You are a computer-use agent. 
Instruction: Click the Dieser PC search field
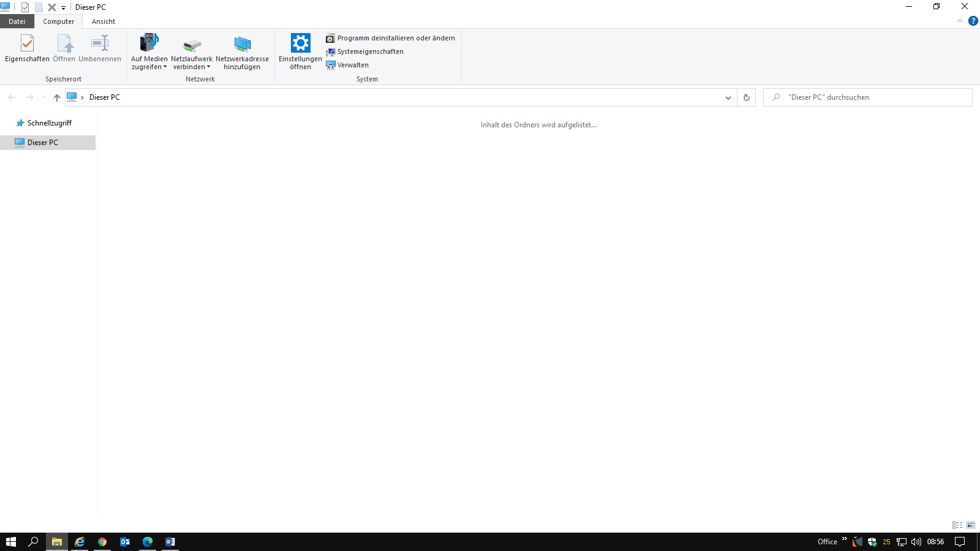pyautogui.click(x=867, y=97)
